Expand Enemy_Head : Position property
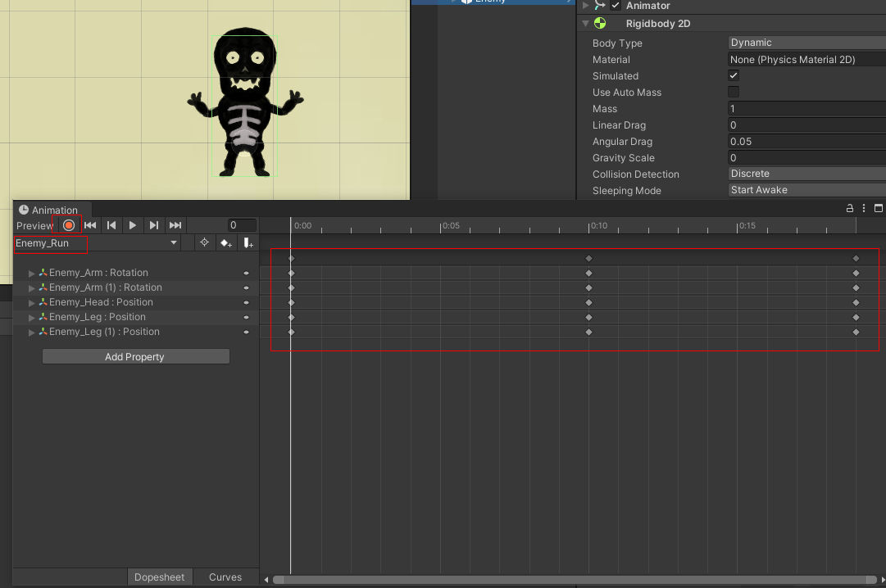The image size is (886, 588). (x=32, y=303)
